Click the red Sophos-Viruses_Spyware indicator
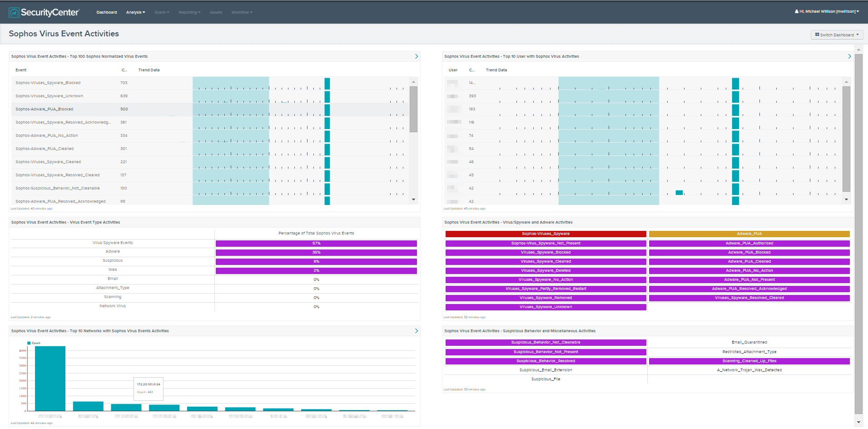The width and height of the screenshot is (868, 429). pos(546,234)
